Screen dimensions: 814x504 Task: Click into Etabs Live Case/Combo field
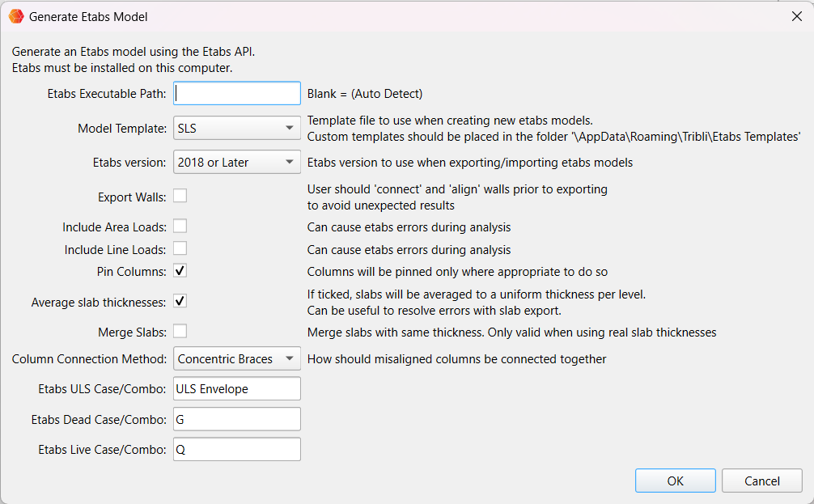point(237,450)
